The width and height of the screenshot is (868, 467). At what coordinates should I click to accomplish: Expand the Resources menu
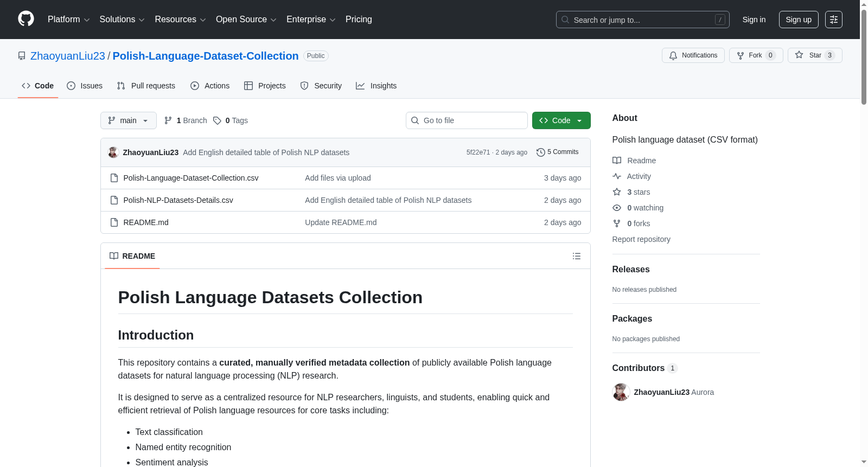(180, 20)
